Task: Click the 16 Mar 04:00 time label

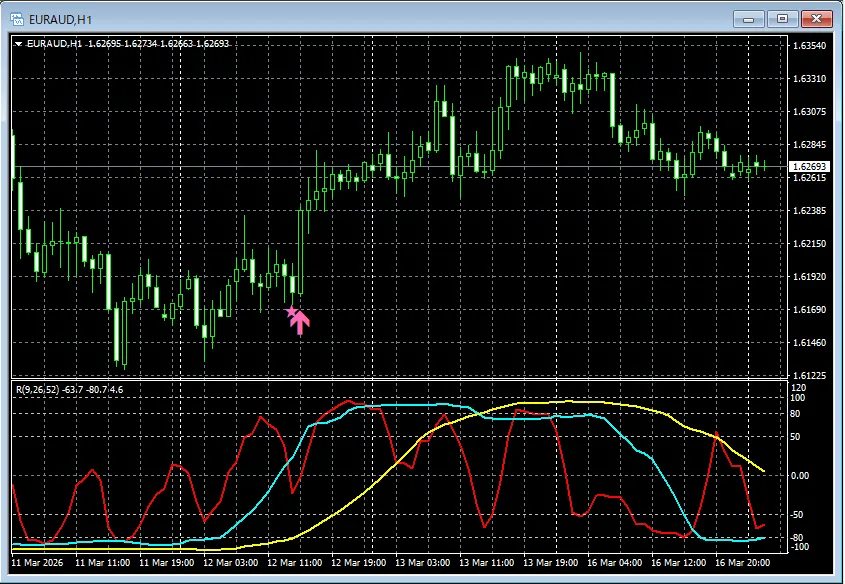Action: tap(612, 564)
